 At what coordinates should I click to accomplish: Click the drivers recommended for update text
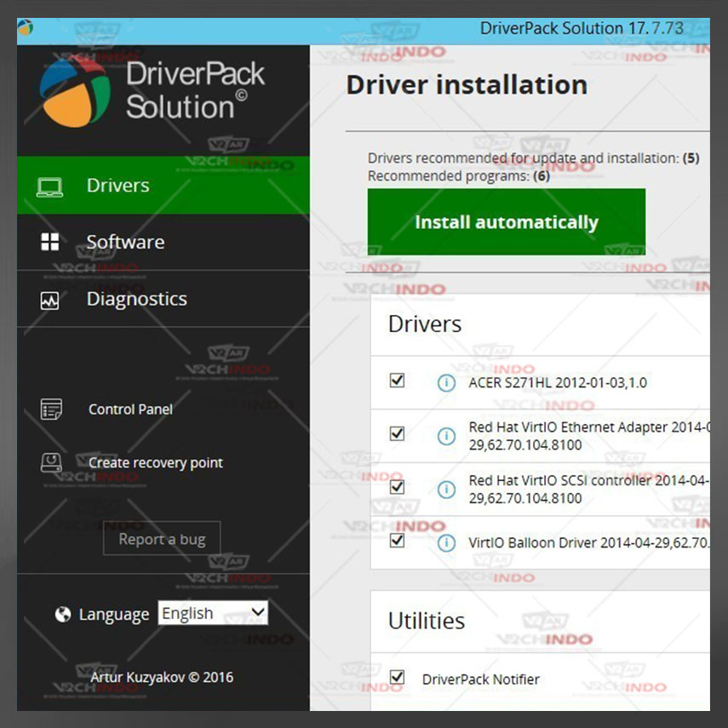[534, 158]
